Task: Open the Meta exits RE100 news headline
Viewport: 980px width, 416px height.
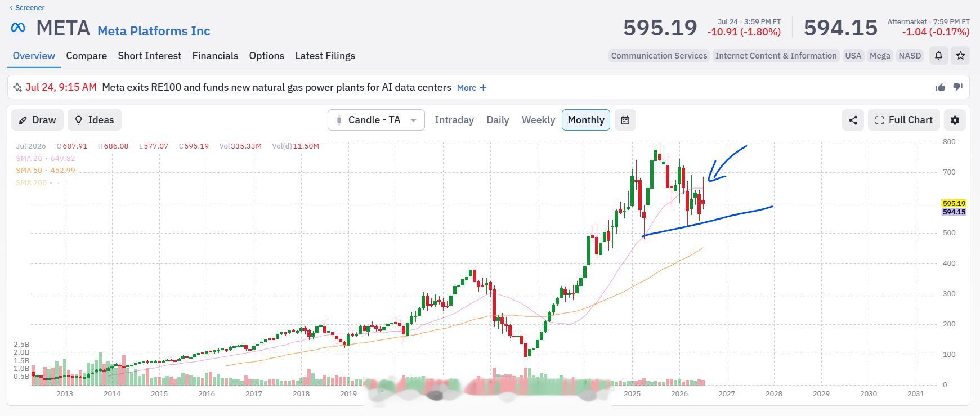Action: [276, 87]
